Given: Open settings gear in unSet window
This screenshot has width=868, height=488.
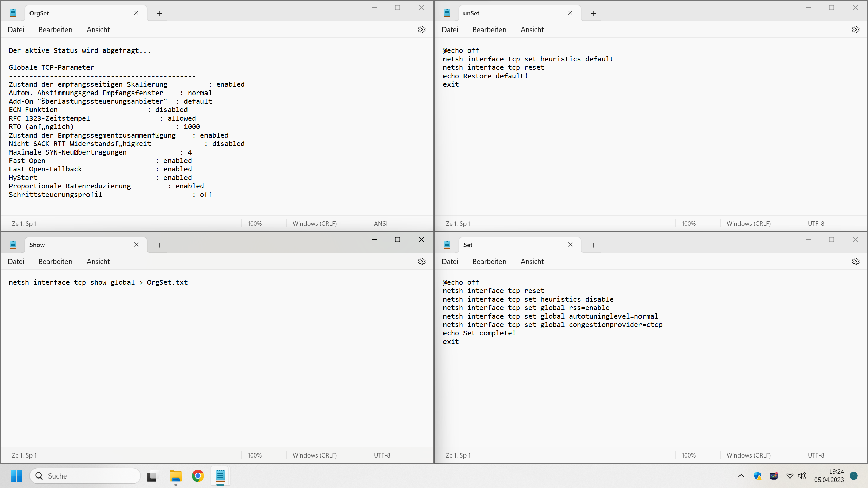Looking at the screenshot, I should coord(855,29).
